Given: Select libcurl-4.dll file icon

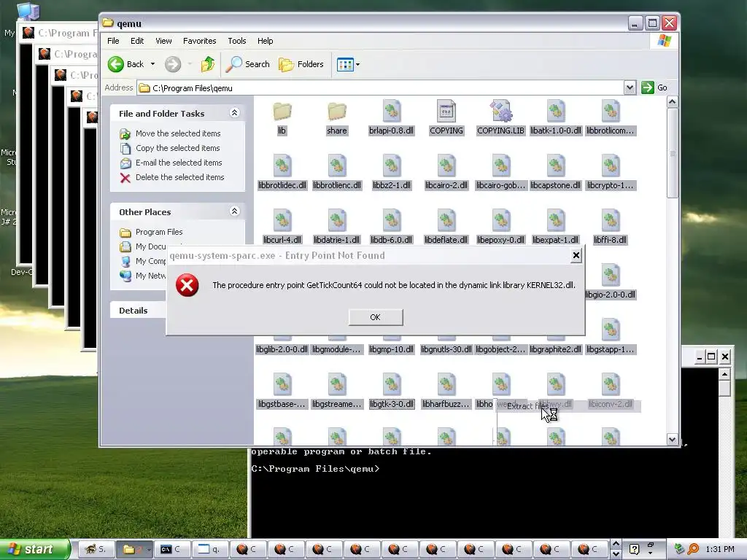Looking at the screenshot, I should tap(282, 221).
